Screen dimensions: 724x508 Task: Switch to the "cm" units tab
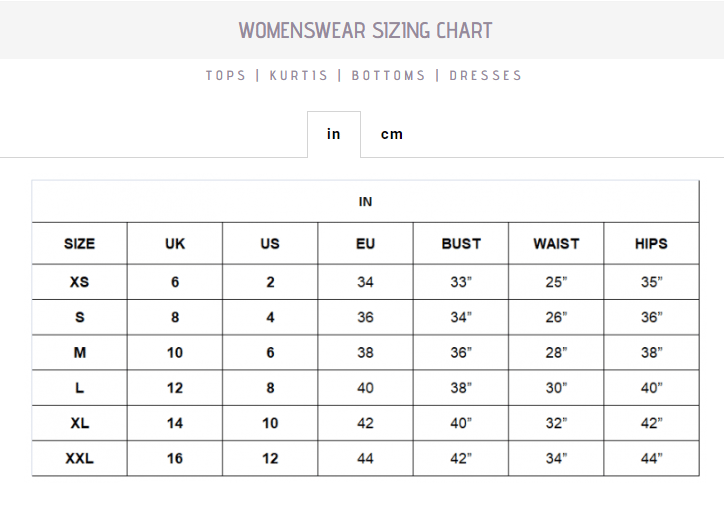coord(392,134)
